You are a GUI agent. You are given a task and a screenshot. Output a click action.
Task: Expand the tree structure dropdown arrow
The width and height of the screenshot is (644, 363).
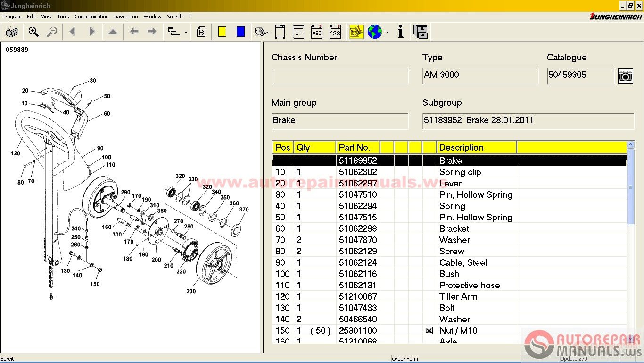pyautogui.click(x=186, y=33)
